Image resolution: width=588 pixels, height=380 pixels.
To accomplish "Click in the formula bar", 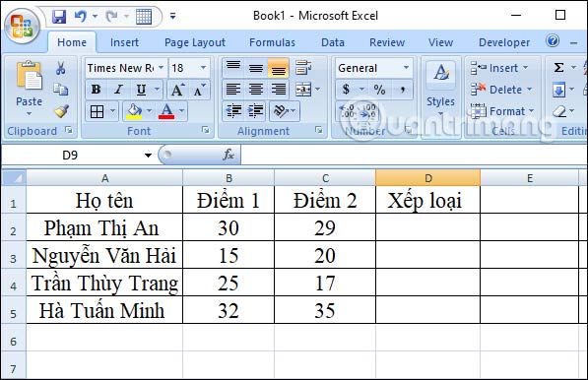I will click(x=414, y=155).
